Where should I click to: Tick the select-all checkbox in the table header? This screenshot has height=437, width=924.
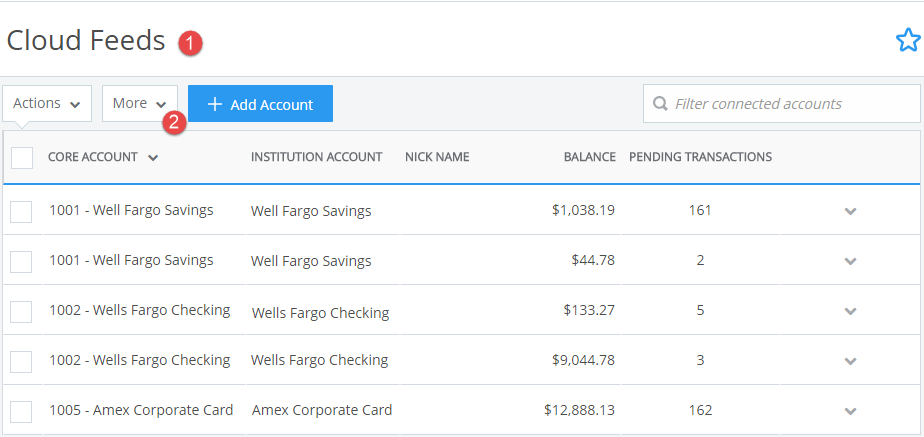pos(22,157)
